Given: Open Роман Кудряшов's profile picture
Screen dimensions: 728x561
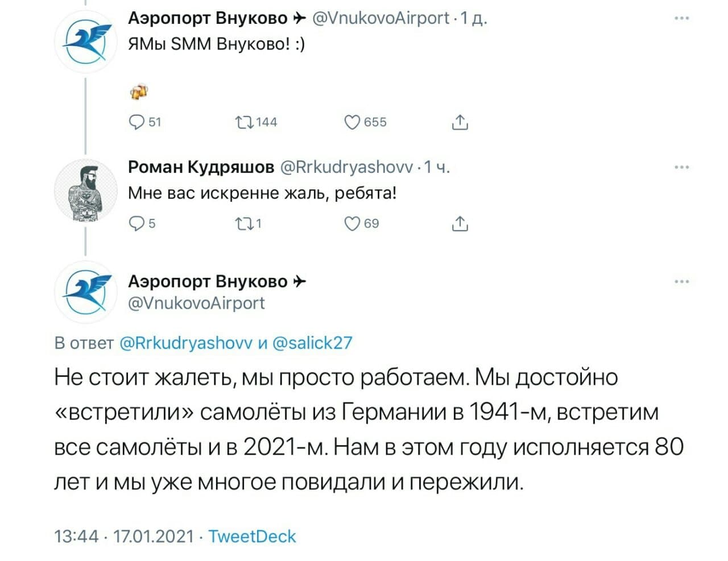Looking at the screenshot, I should pos(86,191).
